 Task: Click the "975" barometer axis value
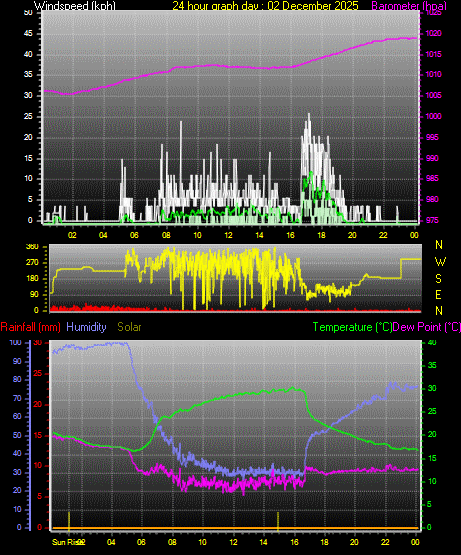click(x=432, y=220)
